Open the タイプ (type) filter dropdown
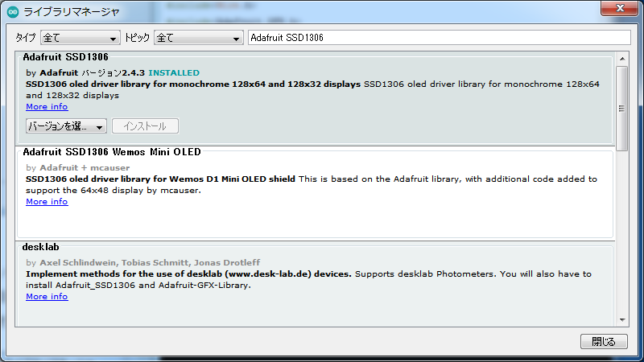This screenshot has width=644, height=362. click(x=80, y=38)
